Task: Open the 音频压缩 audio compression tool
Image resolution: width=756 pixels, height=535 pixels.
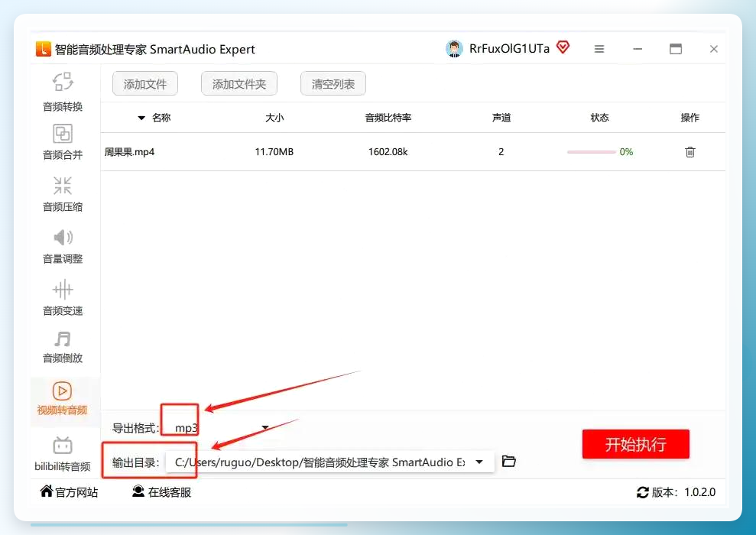Action: [63, 194]
